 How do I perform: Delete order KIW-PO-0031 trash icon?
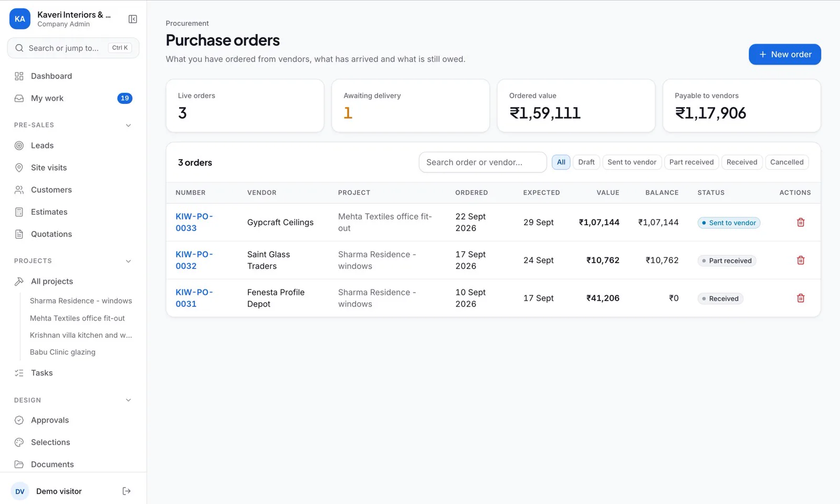point(801,298)
